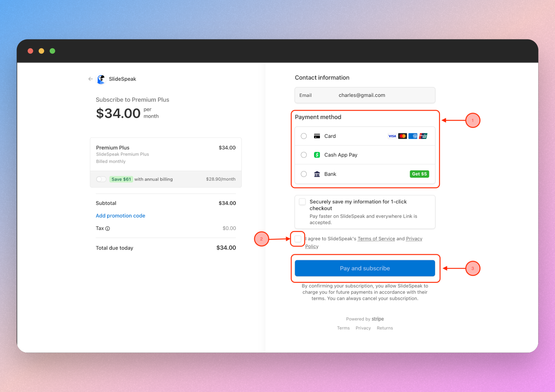This screenshot has height=392, width=555.
Task: Click the Cash App Pay green icon
Action: tap(317, 155)
